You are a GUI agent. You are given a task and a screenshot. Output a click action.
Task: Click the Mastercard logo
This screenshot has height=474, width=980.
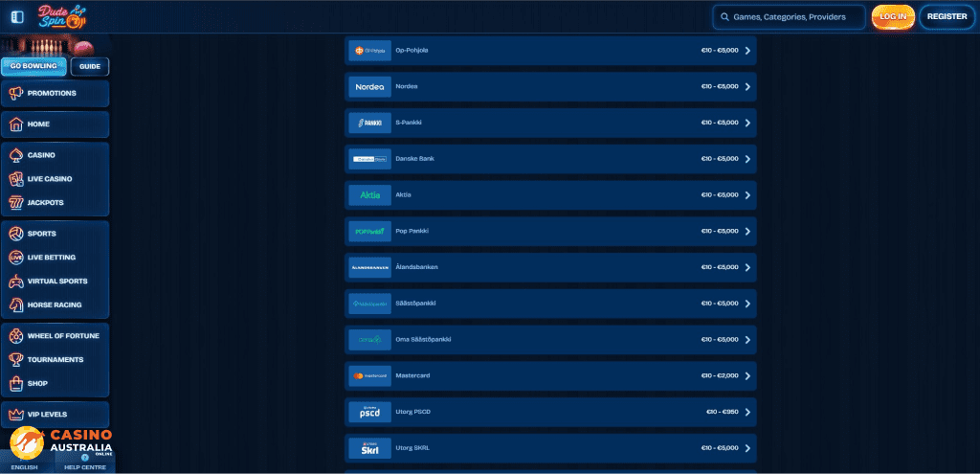coord(370,375)
